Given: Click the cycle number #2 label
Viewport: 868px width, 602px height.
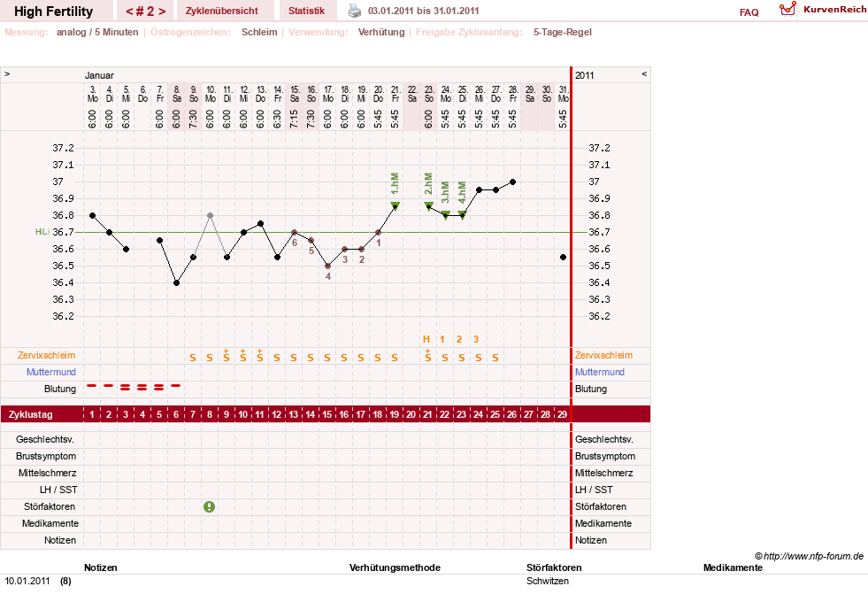Looking at the screenshot, I should (x=145, y=12).
